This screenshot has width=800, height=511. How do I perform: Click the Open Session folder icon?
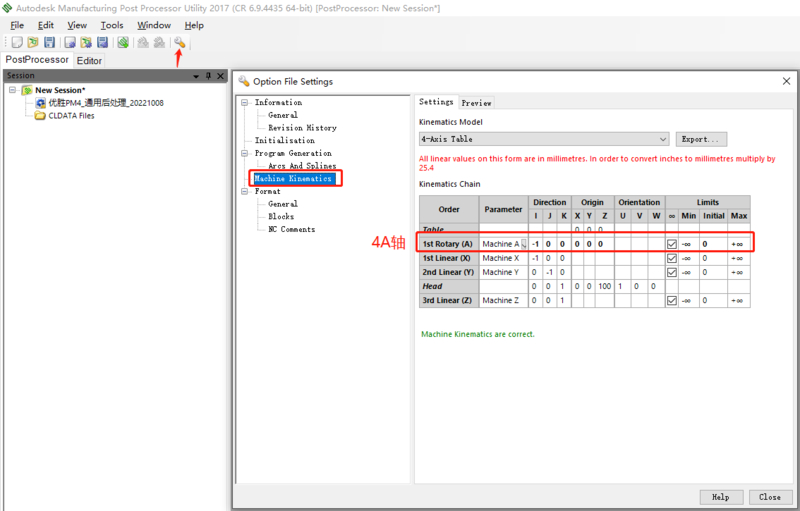coord(33,42)
